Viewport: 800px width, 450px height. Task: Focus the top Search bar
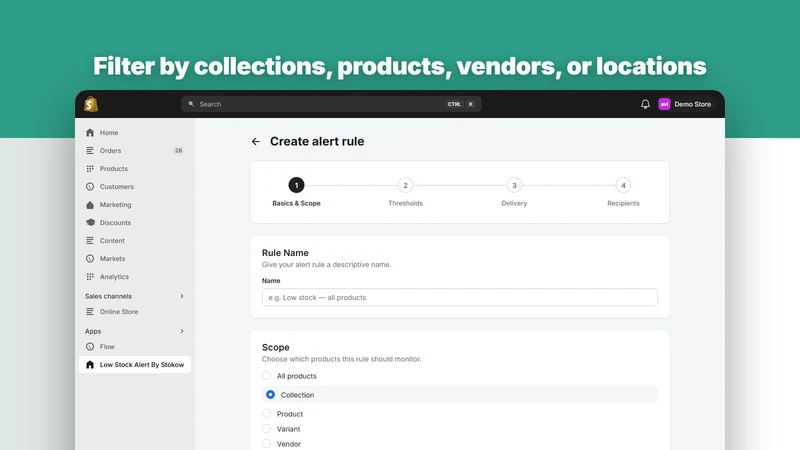[x=331, y=104]
